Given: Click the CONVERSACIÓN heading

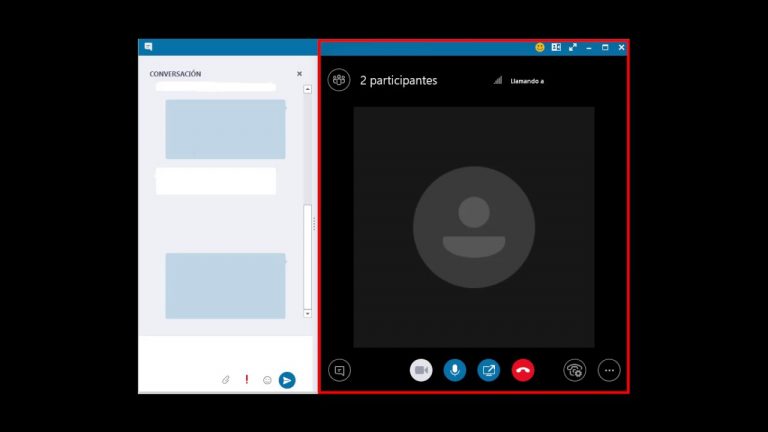Looking at the screenshot, I should tap(175, 74).
